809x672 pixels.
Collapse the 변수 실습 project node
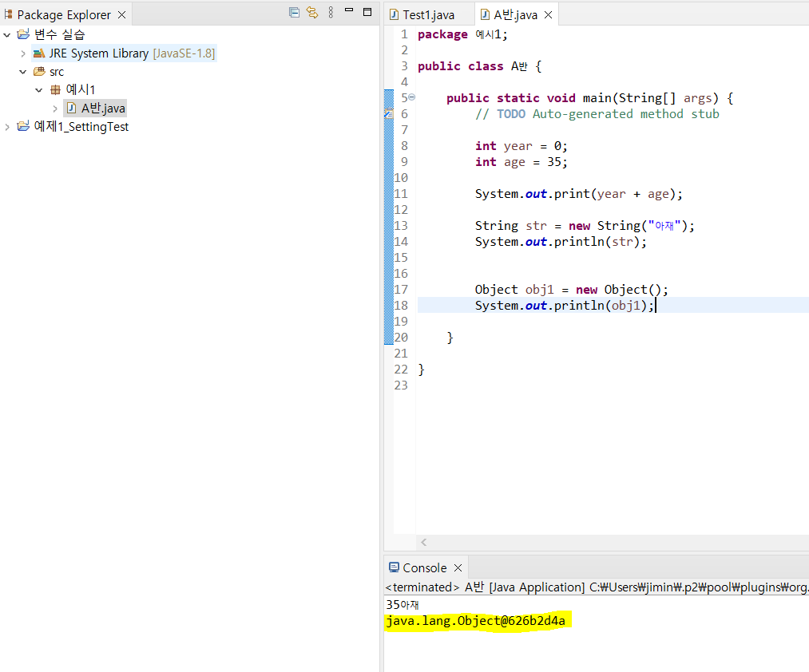(6, 35)
